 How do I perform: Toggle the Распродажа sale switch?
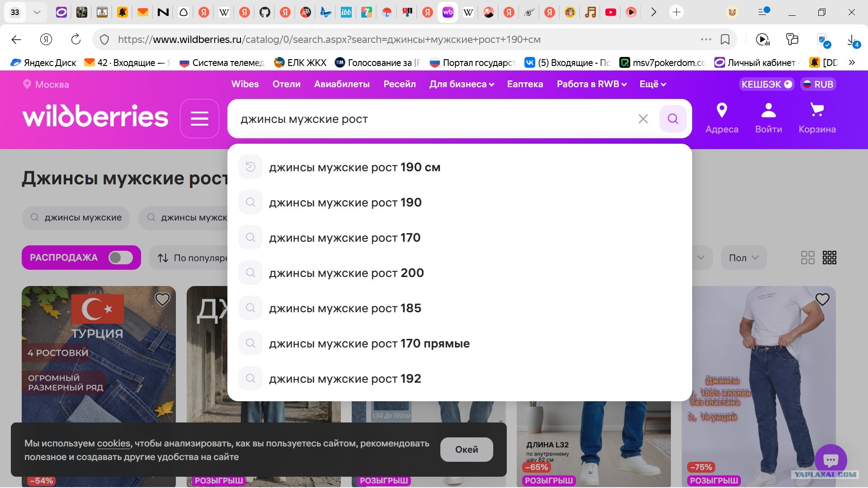(x=121, y=258)
